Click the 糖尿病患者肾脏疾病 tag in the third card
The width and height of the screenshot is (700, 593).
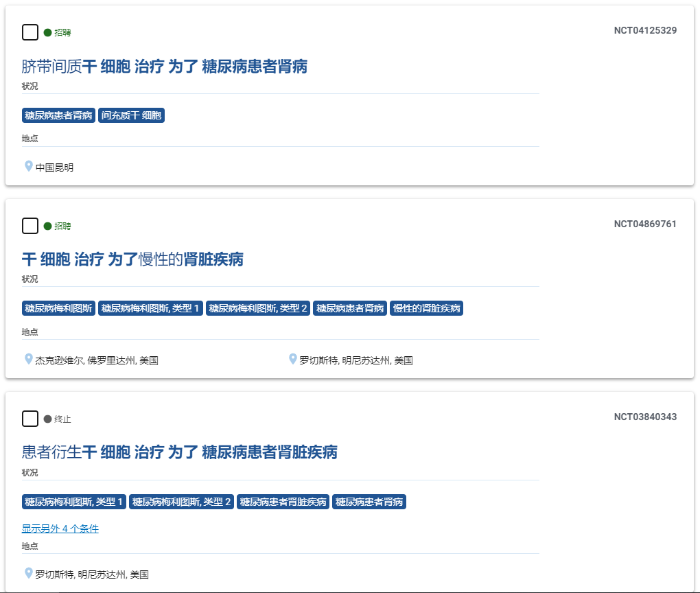283,502
